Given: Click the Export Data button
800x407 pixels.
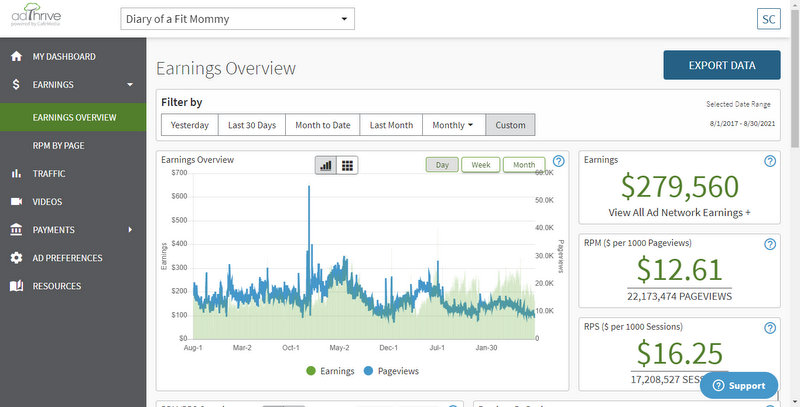Looking at the screenshot, I should pos(721,65).
